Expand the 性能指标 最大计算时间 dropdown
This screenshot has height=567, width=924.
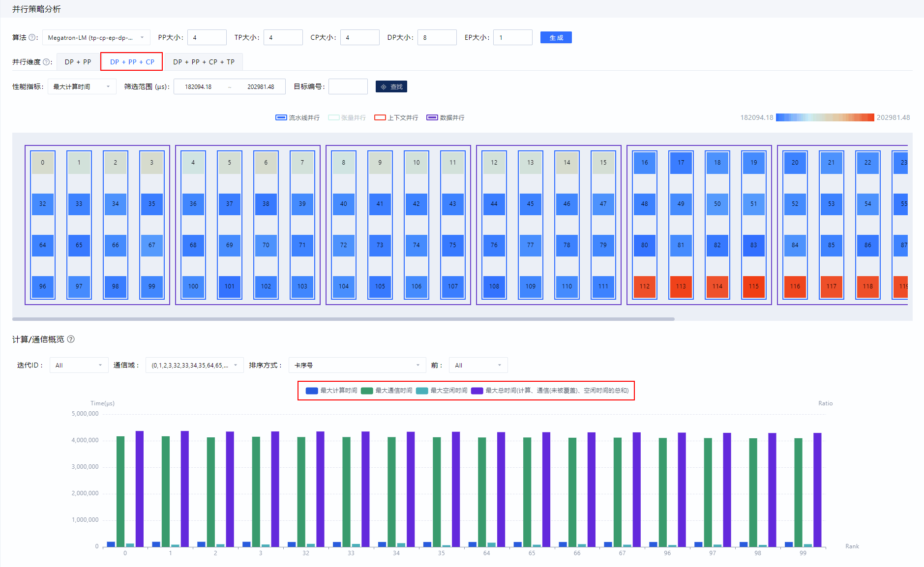pos(82,86)
